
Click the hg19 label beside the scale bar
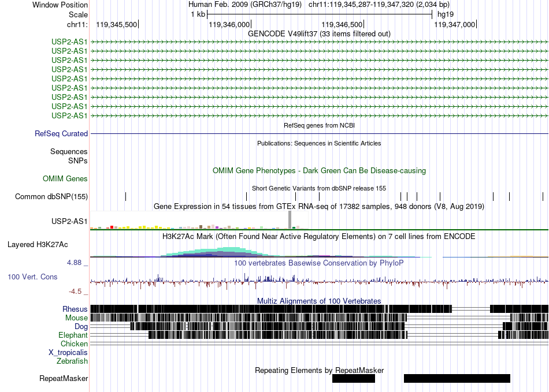point(446,14)
